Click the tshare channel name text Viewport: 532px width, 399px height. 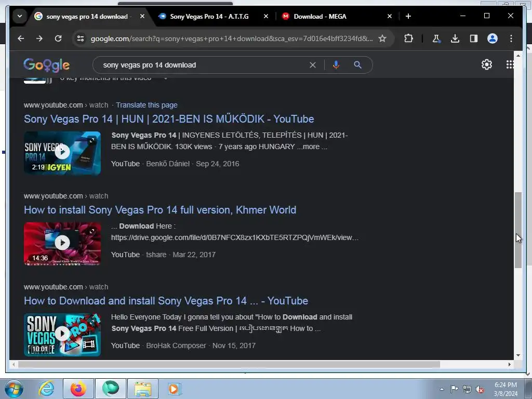(156, 255)
